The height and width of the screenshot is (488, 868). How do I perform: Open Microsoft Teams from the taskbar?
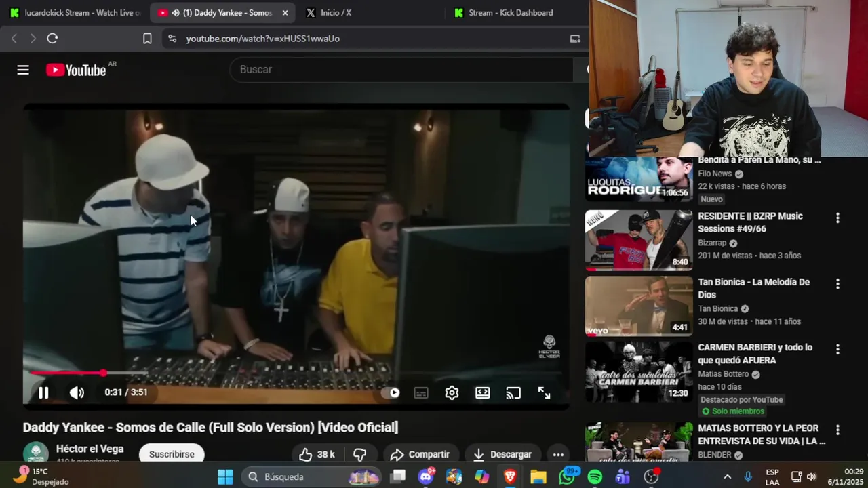[623, 476]
